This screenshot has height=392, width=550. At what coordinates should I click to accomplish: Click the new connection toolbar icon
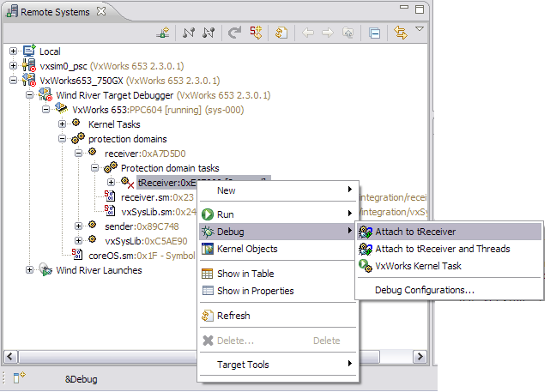coord(163,33)
